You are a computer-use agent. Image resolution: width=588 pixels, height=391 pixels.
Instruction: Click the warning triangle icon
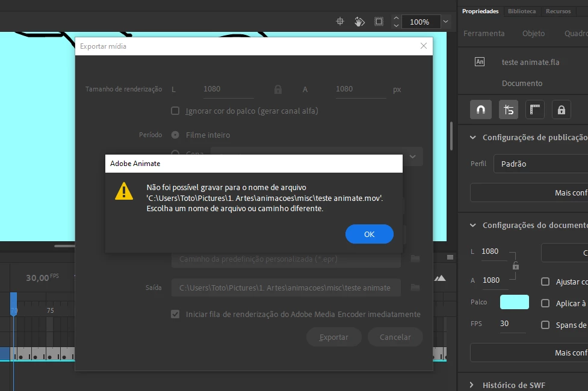pyautogui.click(x=124, y=191)
